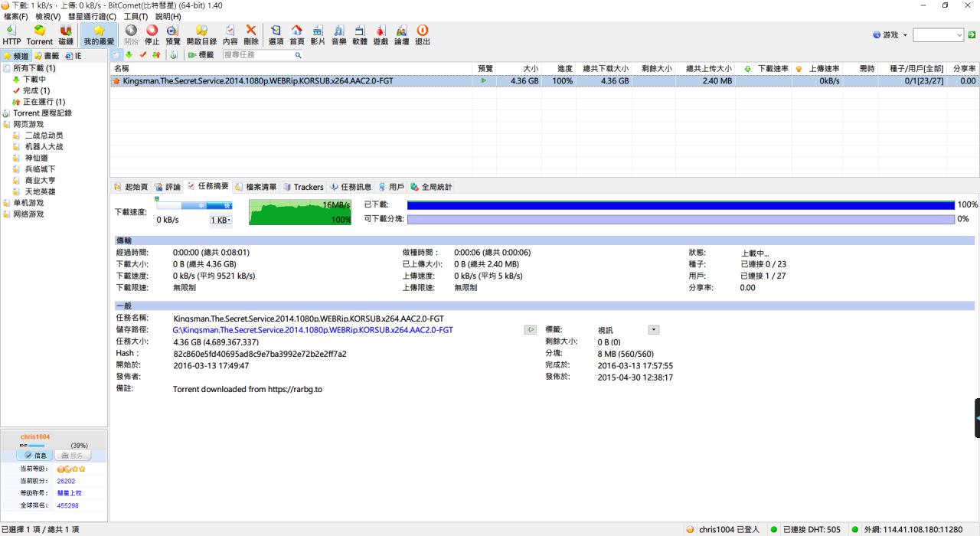Switch to the Trackers tab
This screenshot has width=980, height=536.
tap(303, 187)
